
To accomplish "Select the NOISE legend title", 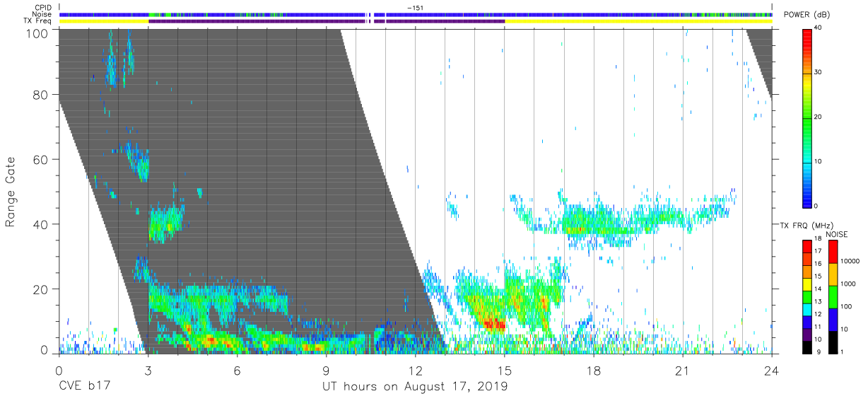I will point(838,234).
